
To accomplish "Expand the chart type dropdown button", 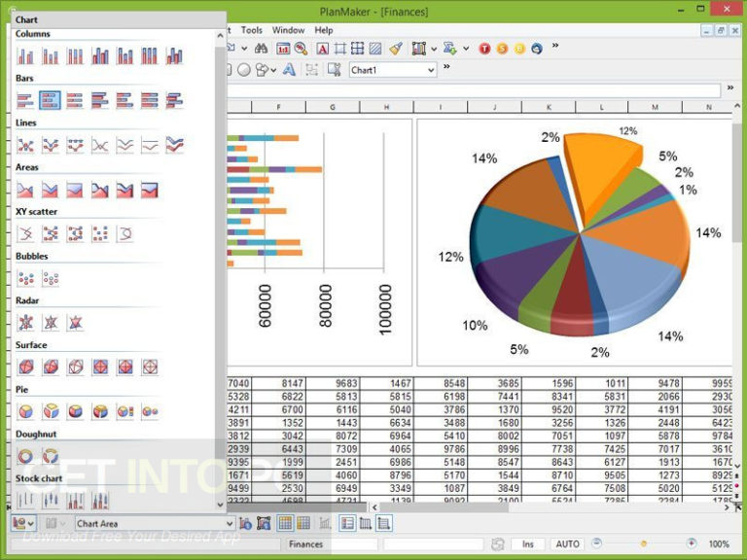I will click(23, 523).
